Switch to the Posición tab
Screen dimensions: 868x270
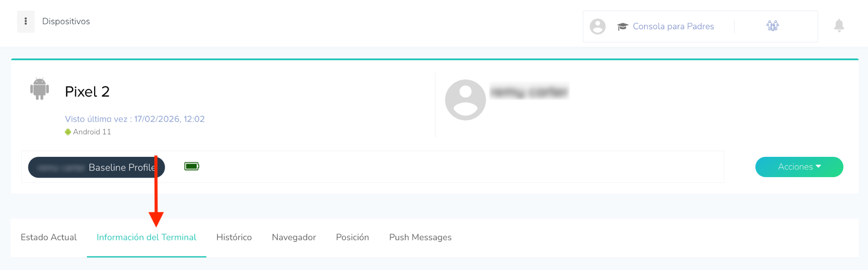[x=352, y=237]
